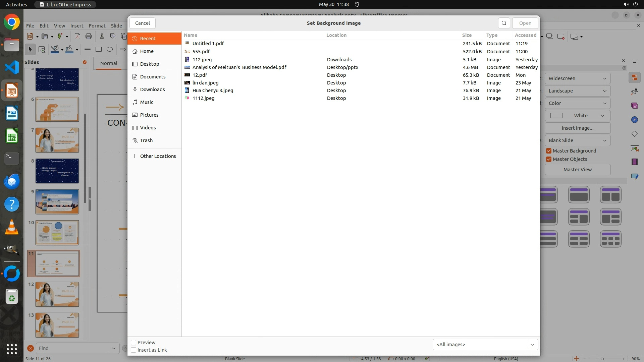This screenshot has width=644, height=362.
Task: Cancel the Set Background Image dialog
Action: coord(142,23)
